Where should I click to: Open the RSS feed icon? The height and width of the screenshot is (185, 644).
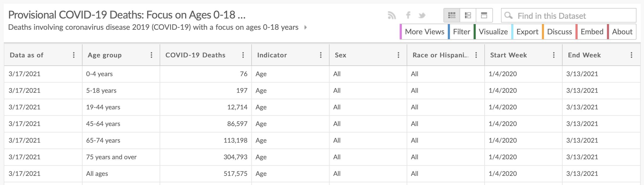392,15
